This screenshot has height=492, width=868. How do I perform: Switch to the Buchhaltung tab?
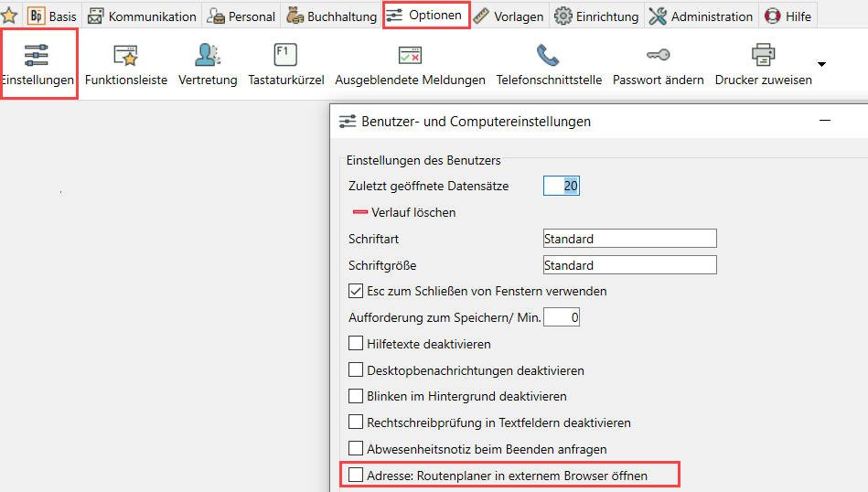tap(331, 16)
